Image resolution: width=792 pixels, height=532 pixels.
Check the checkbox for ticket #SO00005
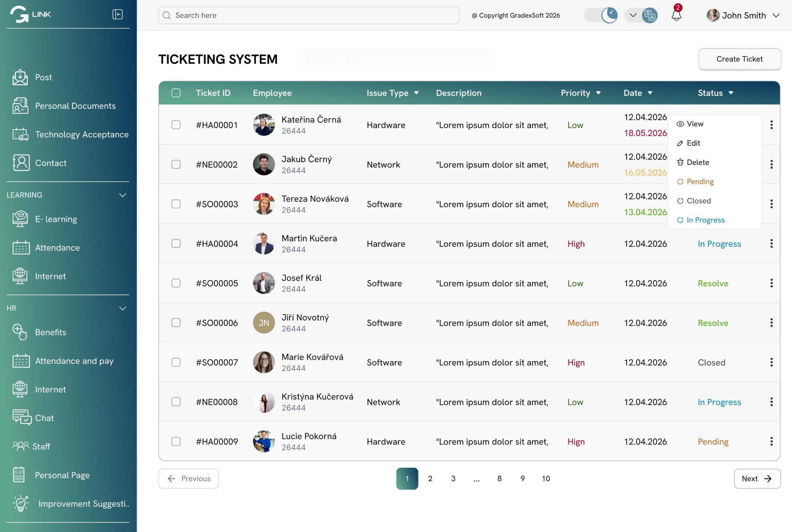[176, 283]
